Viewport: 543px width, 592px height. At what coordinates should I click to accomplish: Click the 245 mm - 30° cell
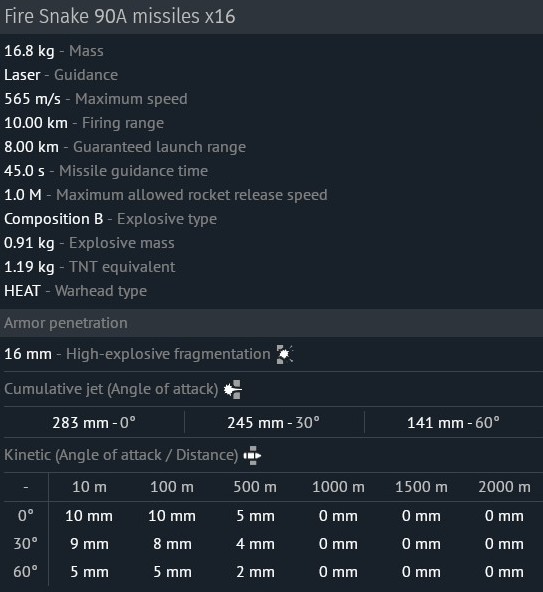click(x=273, y=423)
